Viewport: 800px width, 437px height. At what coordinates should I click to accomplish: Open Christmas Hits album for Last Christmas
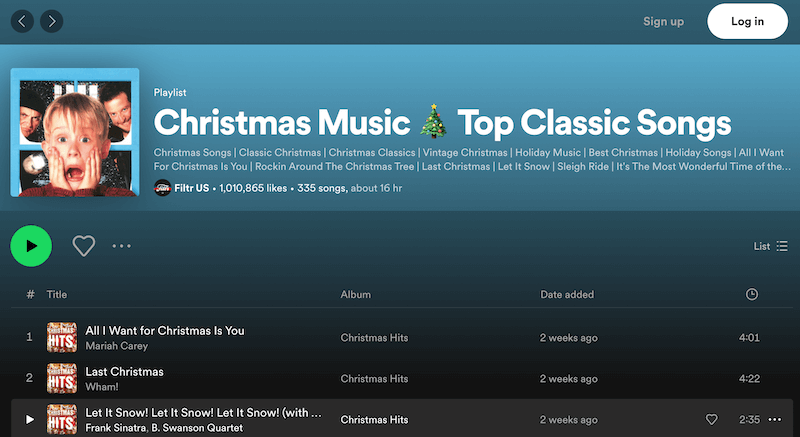[x=374, y=379]
